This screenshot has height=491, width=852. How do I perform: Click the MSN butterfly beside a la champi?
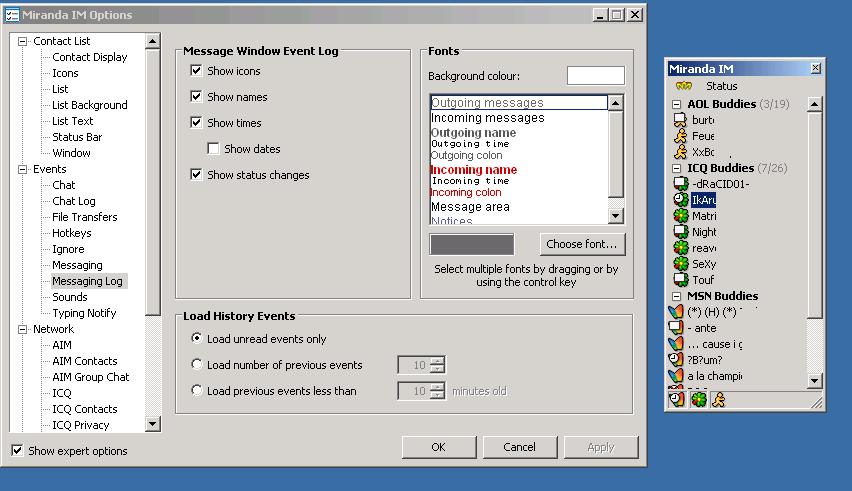pyautogui.click(x=675, y=376)
